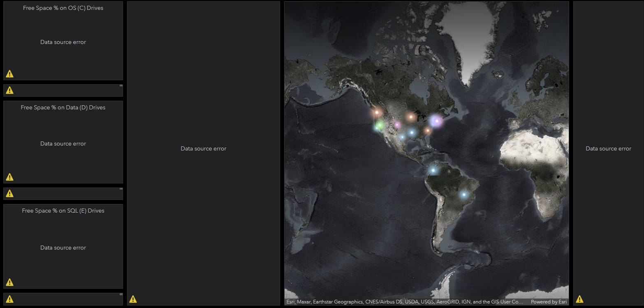Click the Powered by Esri link
Viewport: 644px width, 308px height.
[549, 301]
